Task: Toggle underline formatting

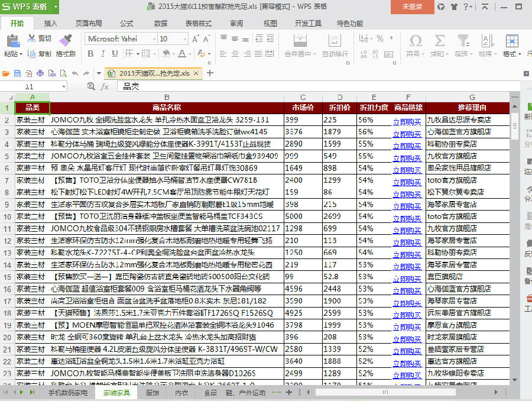Action: pyautogui.click(x=115, y=54)
